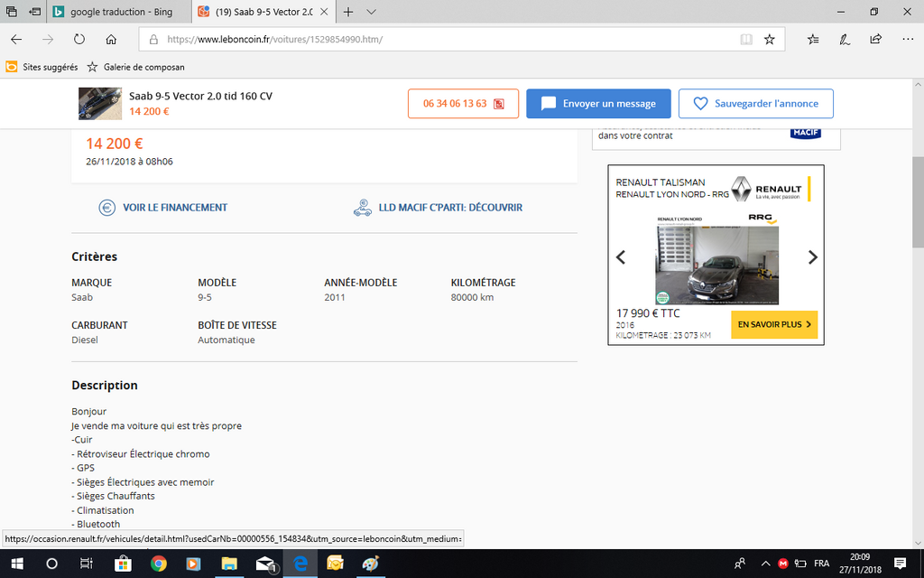The width and height of the screenshot is (924, 578).
Task: Open Microsoft Store from taskbar
Action: click(123, 564)
